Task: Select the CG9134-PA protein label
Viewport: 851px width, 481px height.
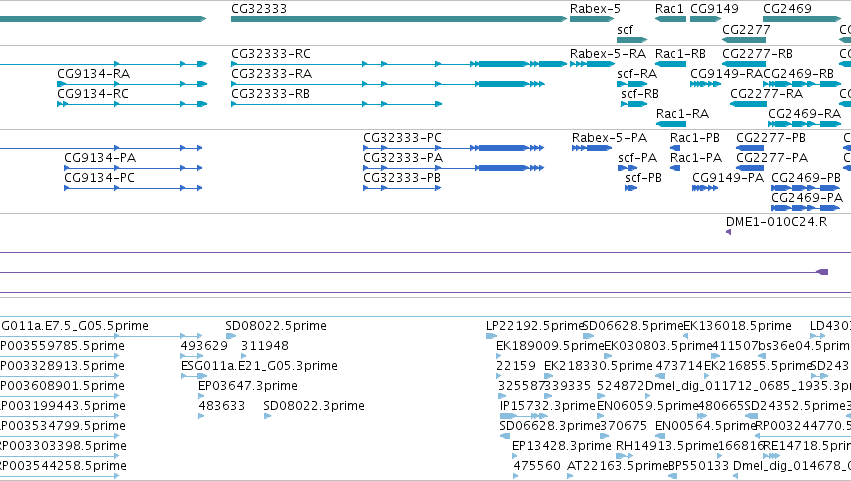Action: 100,158
